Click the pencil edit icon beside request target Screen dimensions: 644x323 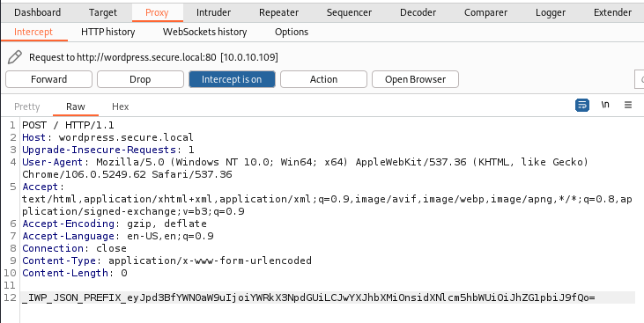coord(15,57)
